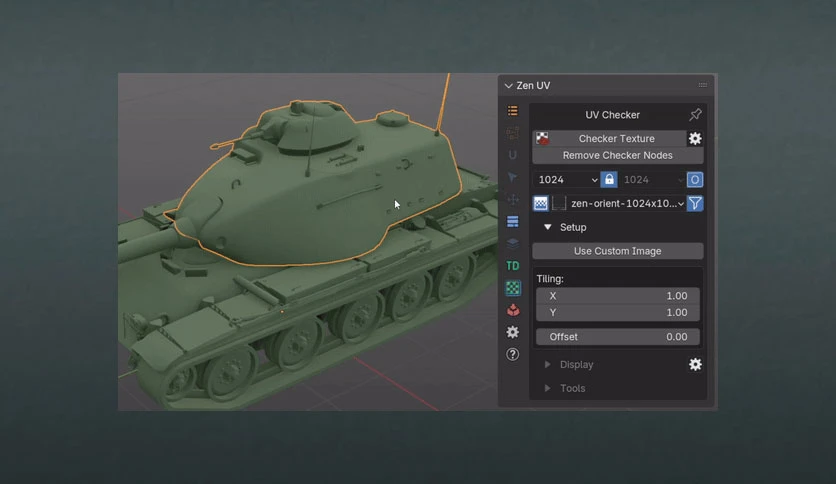Open the blue stacked bars Stack icon
This screenshot has height=484, width=836.
click(x=512, y=221)
